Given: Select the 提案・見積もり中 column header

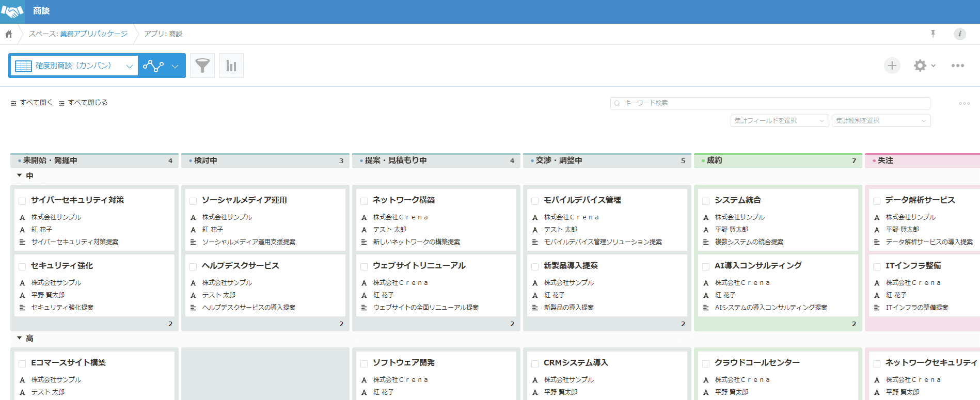Looking at the screenshot, I should pos(436,161).
